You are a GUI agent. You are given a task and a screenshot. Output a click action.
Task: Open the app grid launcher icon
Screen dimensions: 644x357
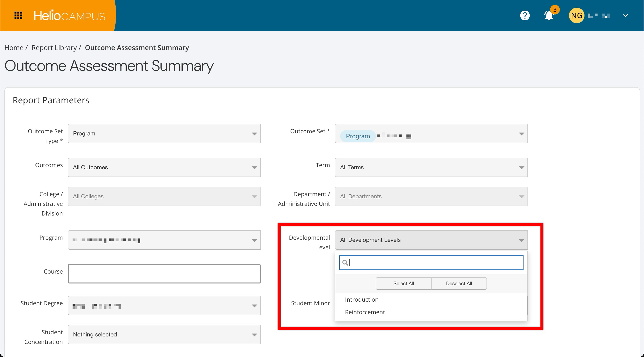click(18, 15)
